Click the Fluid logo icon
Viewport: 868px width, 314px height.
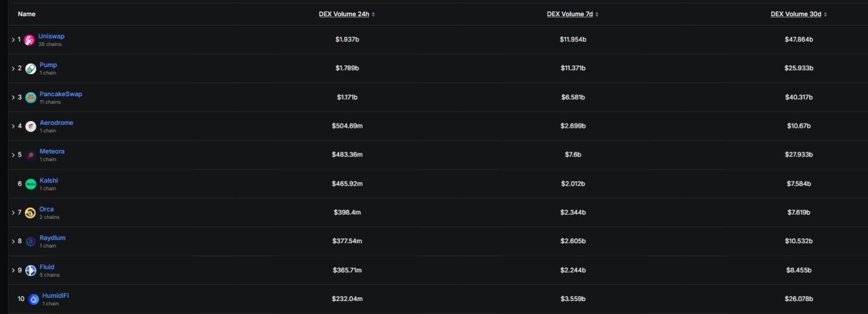(30, 271)
